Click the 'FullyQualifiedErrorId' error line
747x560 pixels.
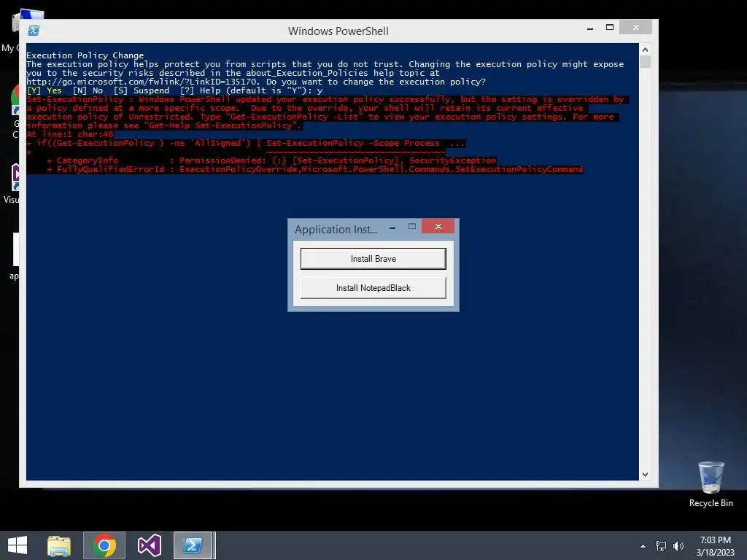pos(315,169)
